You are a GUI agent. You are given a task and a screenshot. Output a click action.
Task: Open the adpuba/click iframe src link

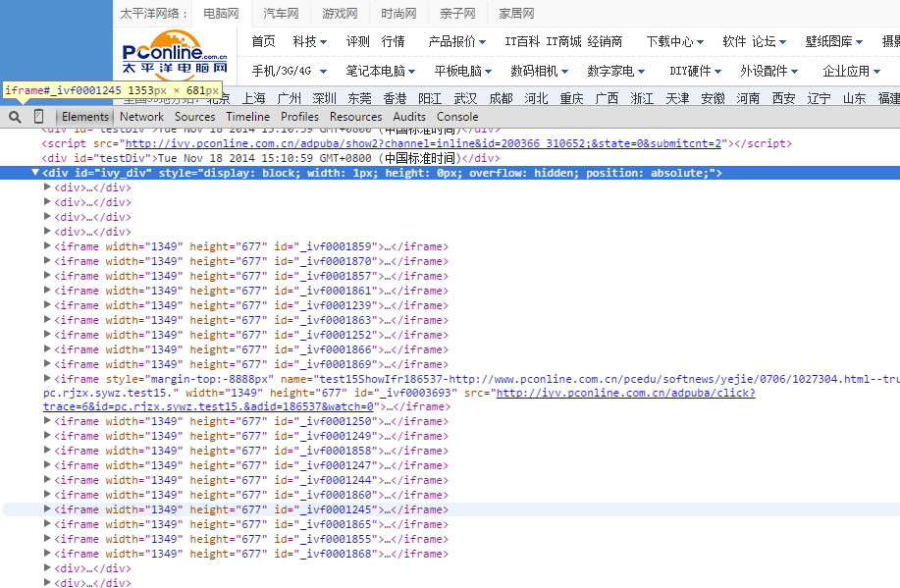pos(398,400)
